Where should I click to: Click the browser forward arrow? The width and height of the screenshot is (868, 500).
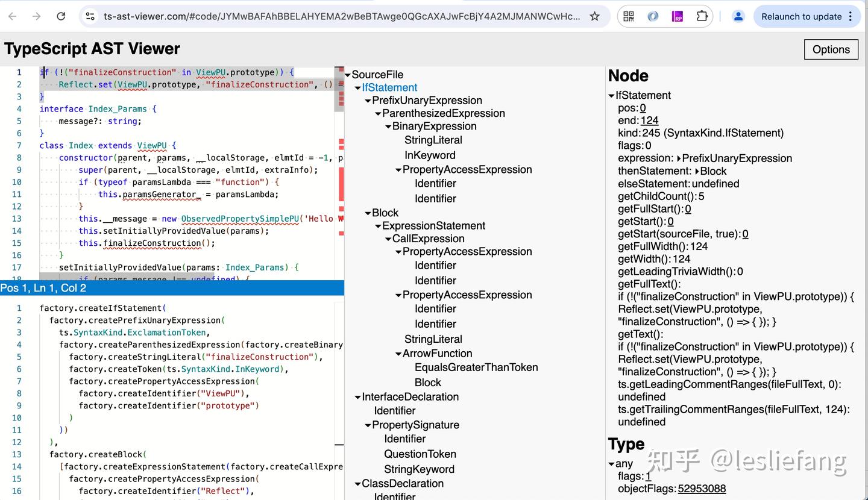coord(37,17)
